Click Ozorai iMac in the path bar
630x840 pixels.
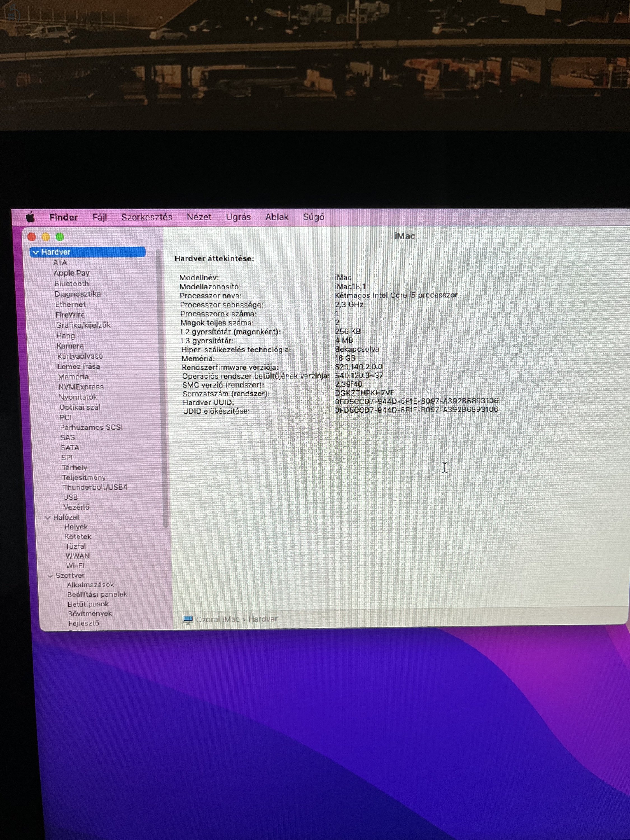coord(218,619)
